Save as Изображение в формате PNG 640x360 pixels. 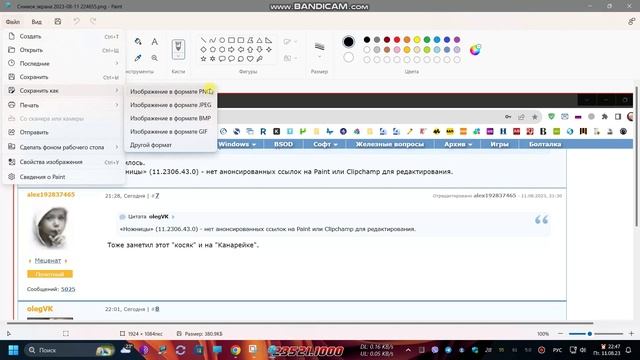point(171,91)
